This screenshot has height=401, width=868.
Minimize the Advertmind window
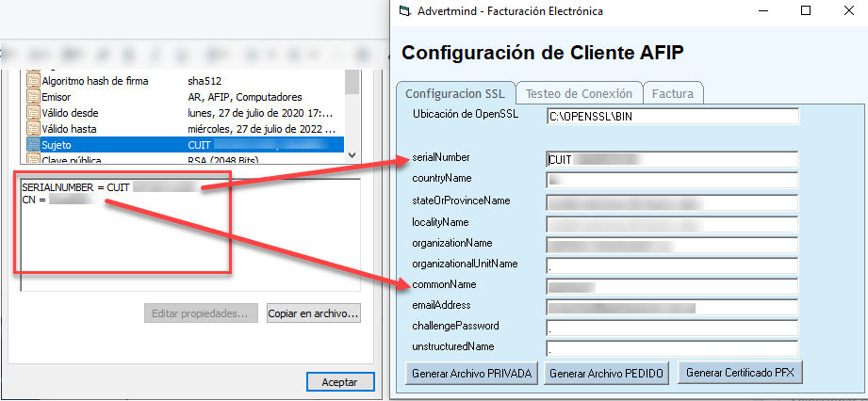763,11
